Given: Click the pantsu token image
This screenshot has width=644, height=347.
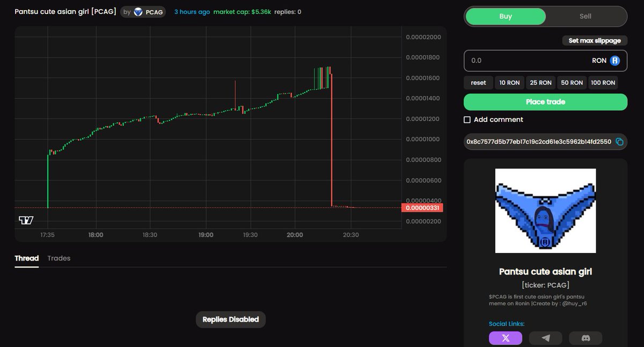Looking at the screenshot, I should click(545, 211).
